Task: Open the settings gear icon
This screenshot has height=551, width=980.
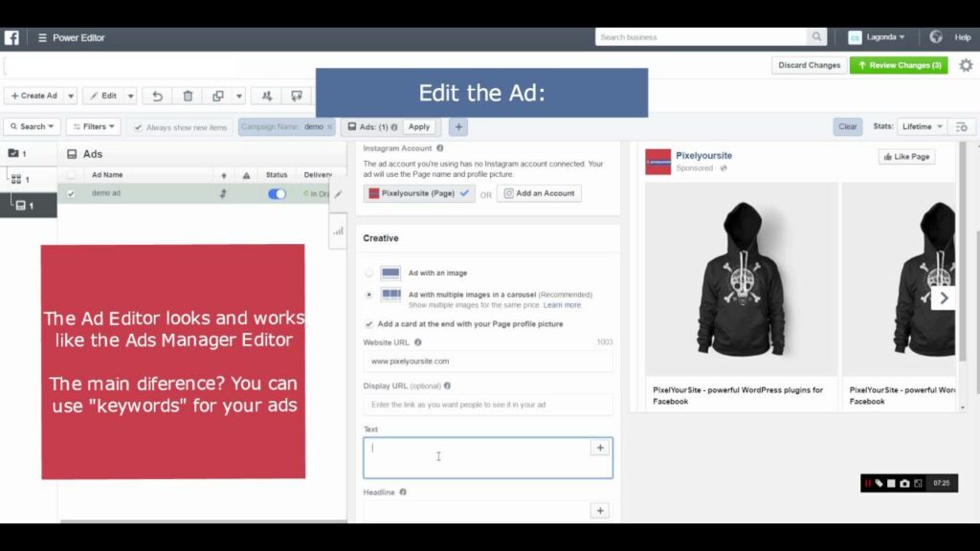Action: click(966, 65)
